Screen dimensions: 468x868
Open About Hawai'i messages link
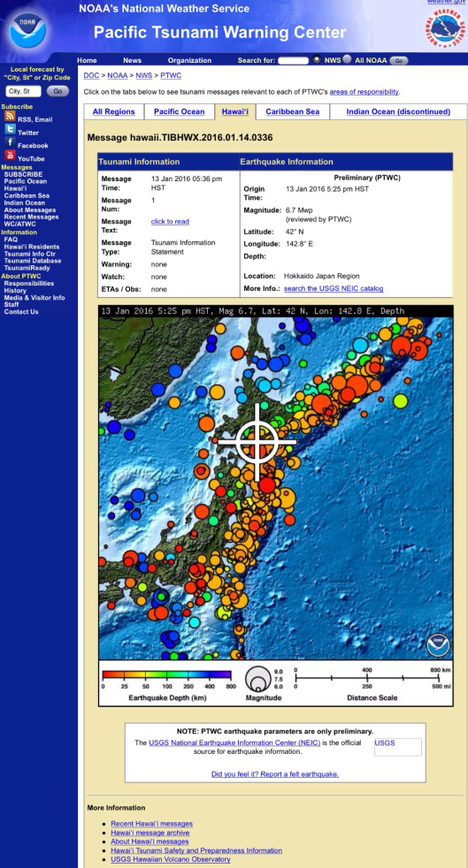tap(150, 841)
